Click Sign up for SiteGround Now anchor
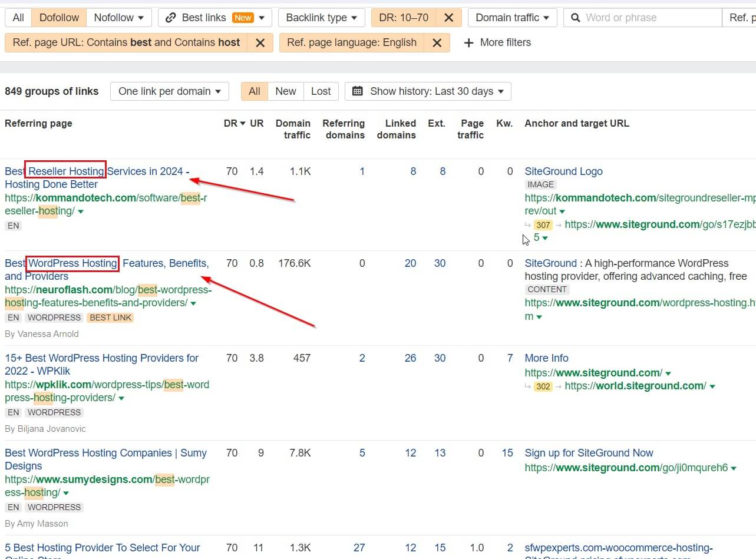This screenshot has height=559, width=756. click(x=589, y=453)
